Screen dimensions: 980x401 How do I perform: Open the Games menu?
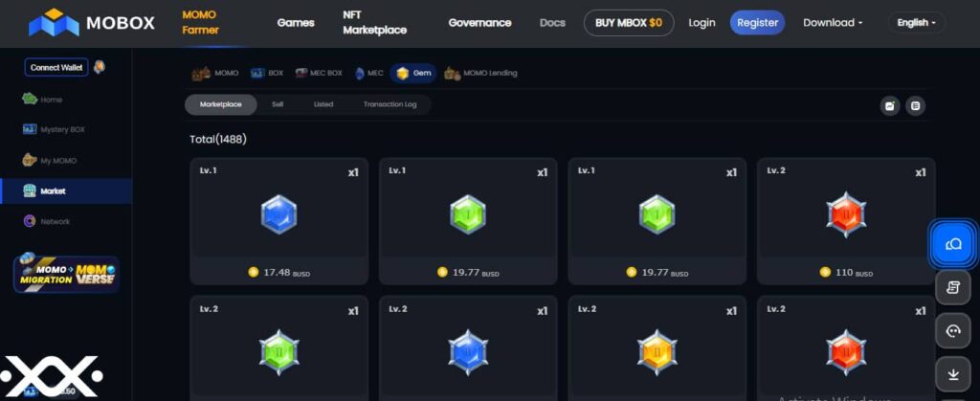tap(296, 23)
